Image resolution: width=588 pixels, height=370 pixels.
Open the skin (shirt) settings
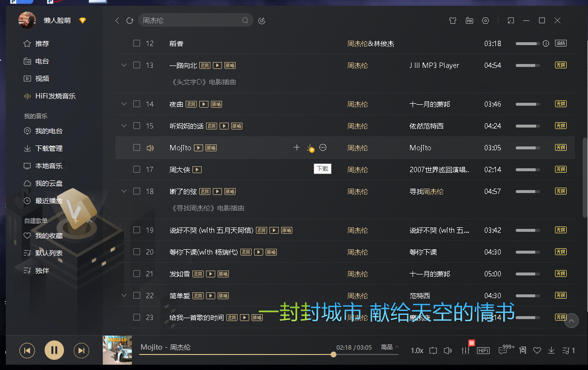(x=453, y=21)
